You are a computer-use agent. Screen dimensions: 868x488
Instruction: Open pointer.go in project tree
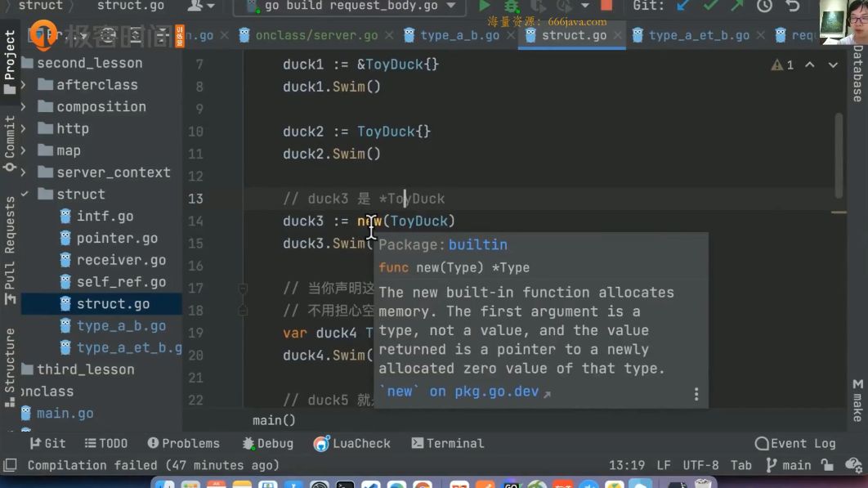(x=117, y=238)
